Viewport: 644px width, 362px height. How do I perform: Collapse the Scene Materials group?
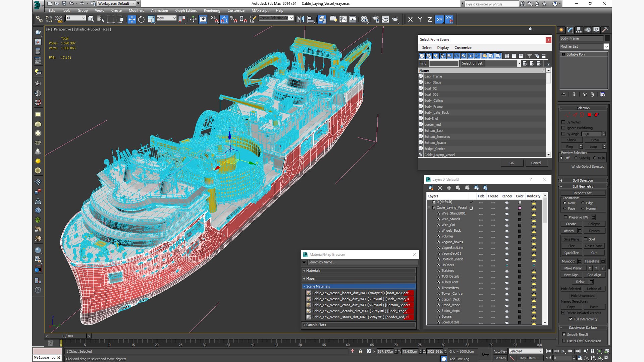pyautogui.click(x=359, y=286)
